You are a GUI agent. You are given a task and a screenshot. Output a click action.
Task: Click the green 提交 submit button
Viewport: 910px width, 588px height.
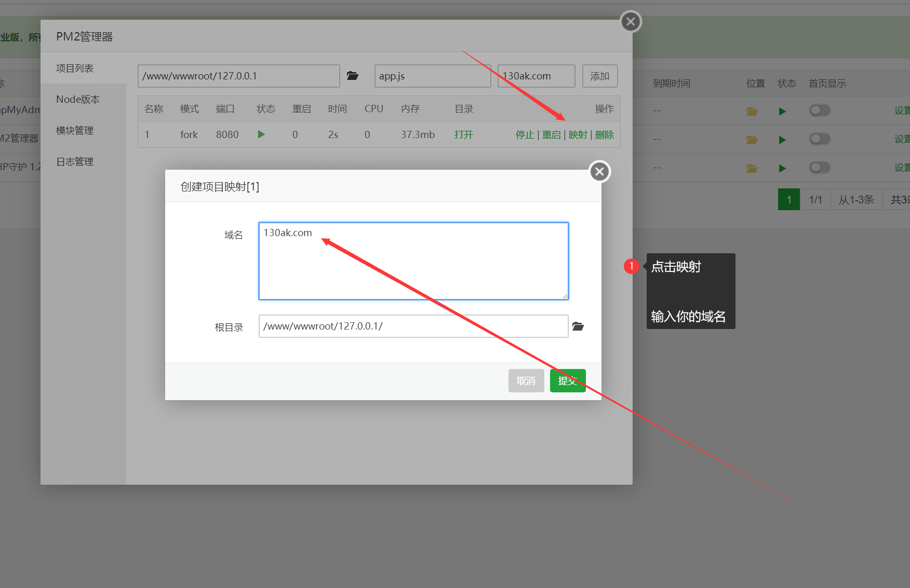click(567, 380)
